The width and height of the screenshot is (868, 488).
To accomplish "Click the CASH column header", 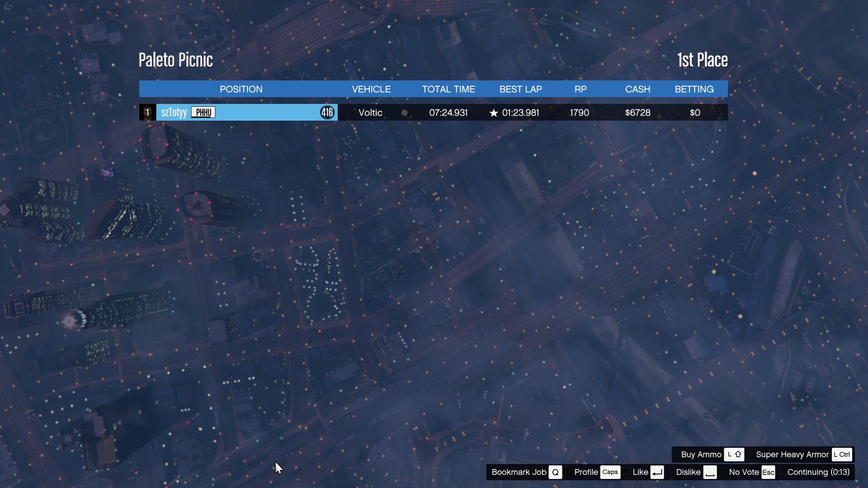I will tap(637, 89).
